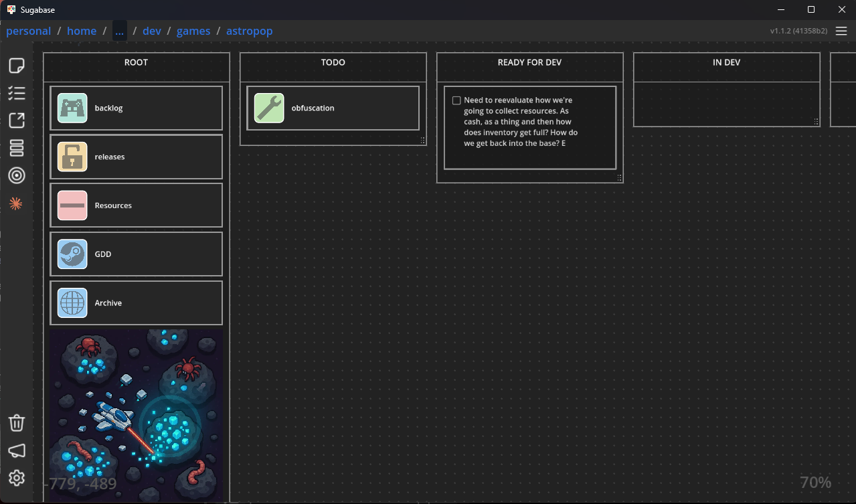Go to home in breadcrumb

click(82, 31)
